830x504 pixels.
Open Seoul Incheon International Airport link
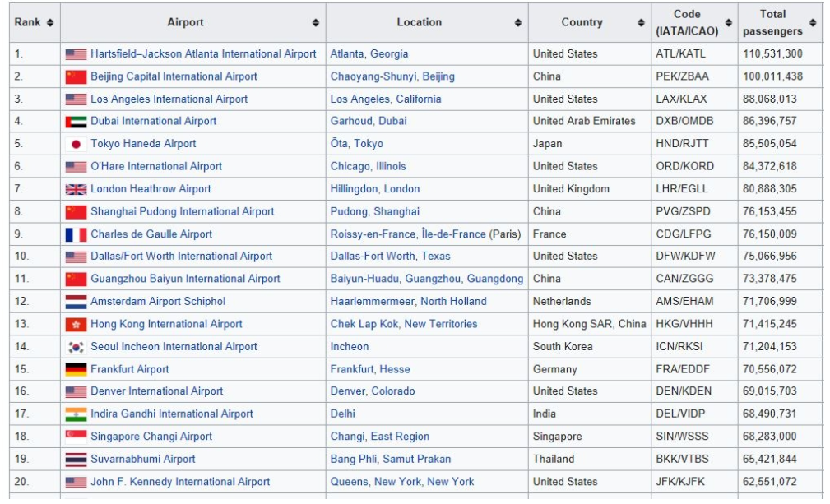pyautogui.click(x=174, y=347)
